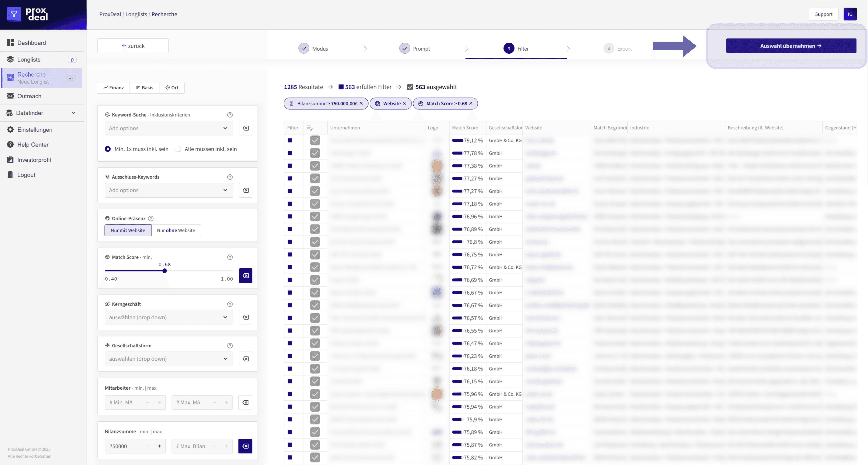Remove the Website filter chip with its X
Screen dimensions: 868x465
click(404, 103)
